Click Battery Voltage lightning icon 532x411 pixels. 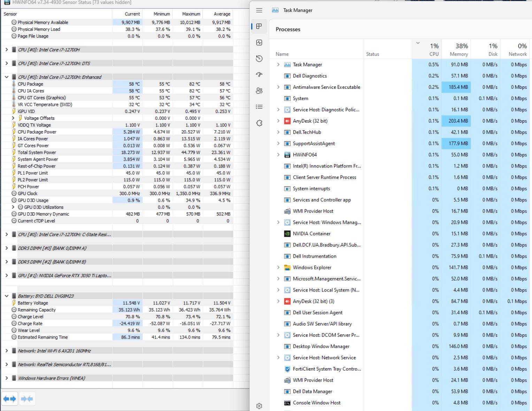point(14,303)
